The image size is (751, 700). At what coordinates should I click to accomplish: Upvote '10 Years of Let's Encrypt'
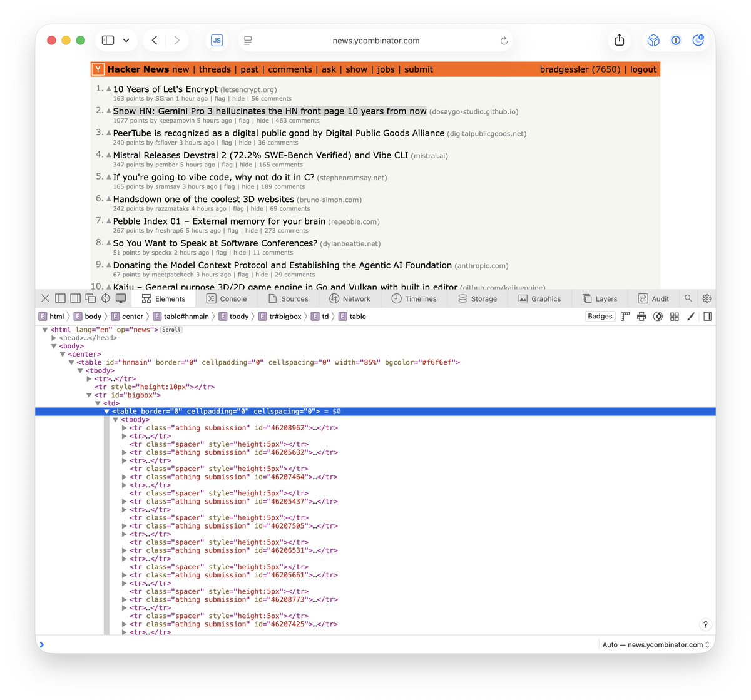[109, 89]
